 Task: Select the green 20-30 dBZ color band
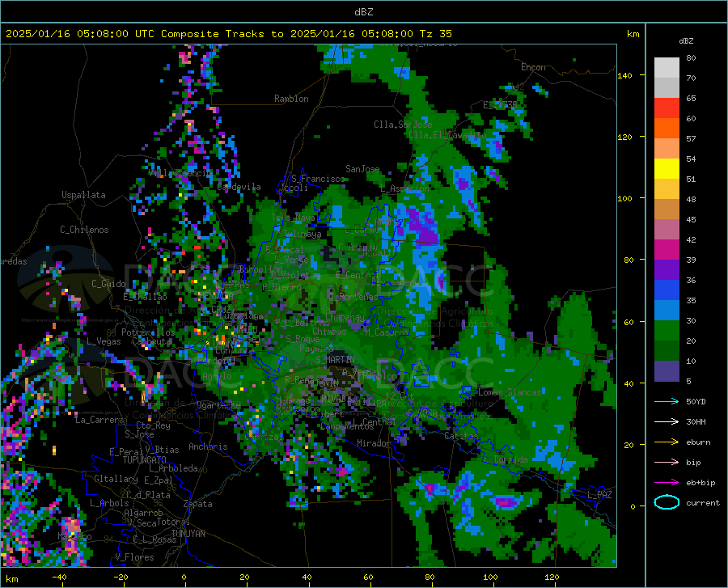click(667, 331)
